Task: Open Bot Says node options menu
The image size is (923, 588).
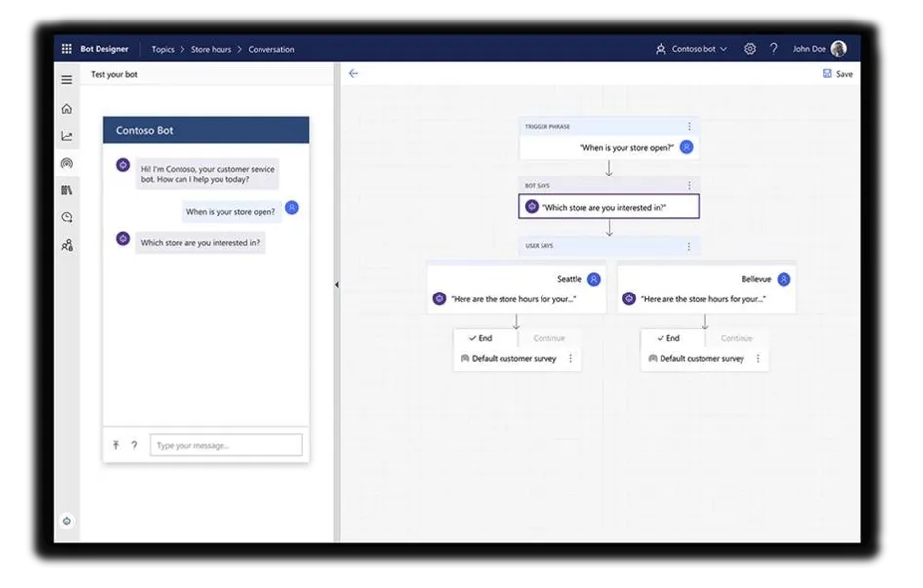Action: (689, 185)
